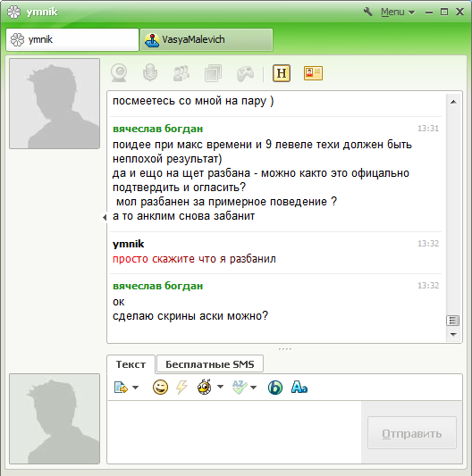
Task: Collapse the side avatar panel arrow
Action: click(x=105, y=217)
